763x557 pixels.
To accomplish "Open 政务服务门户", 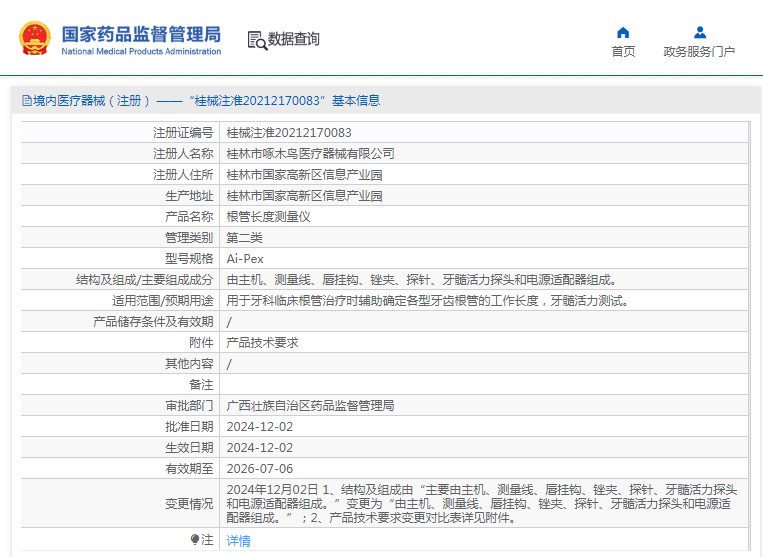I will click(x=699, y=51).
